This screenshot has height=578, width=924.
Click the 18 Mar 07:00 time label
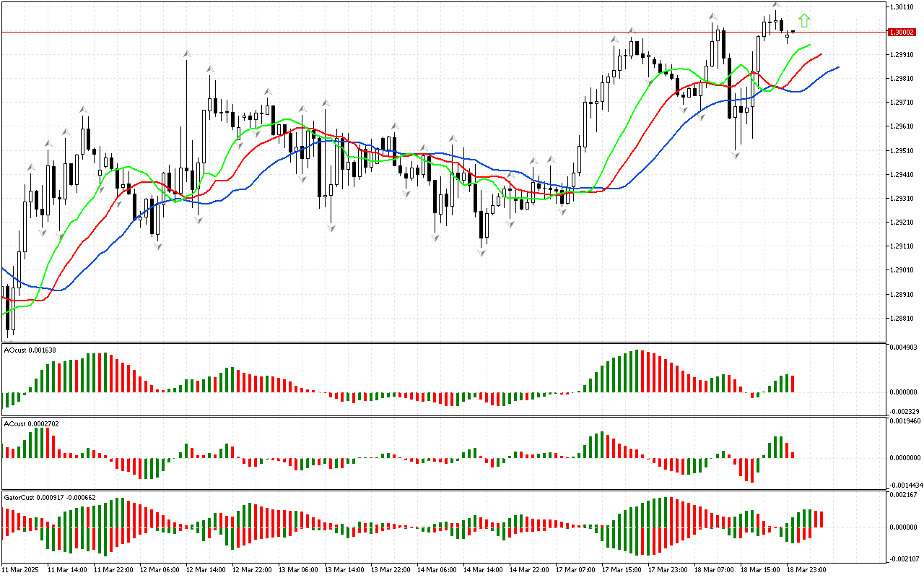[x=714, y=569]
